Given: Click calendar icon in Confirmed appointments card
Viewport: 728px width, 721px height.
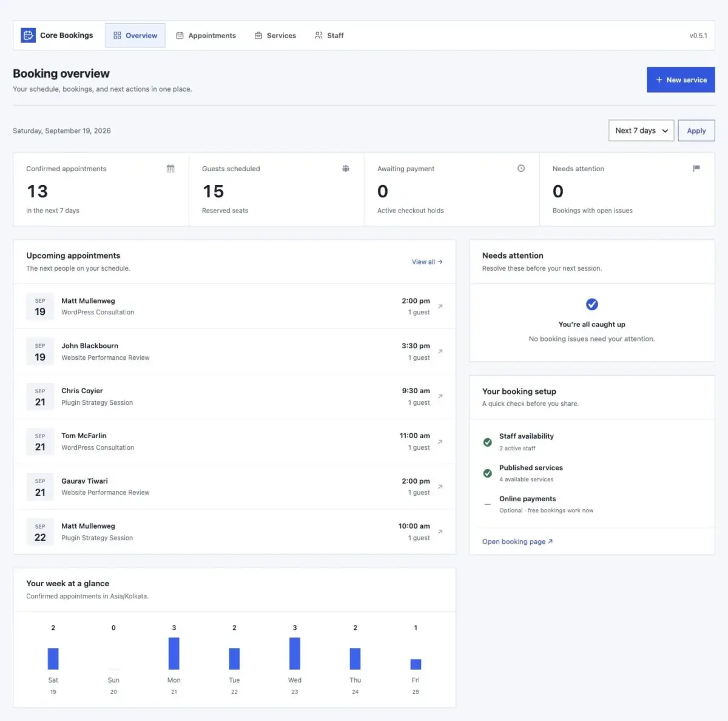Looking at the screenshot, I should pyautogui.click(x=170, y=169).
